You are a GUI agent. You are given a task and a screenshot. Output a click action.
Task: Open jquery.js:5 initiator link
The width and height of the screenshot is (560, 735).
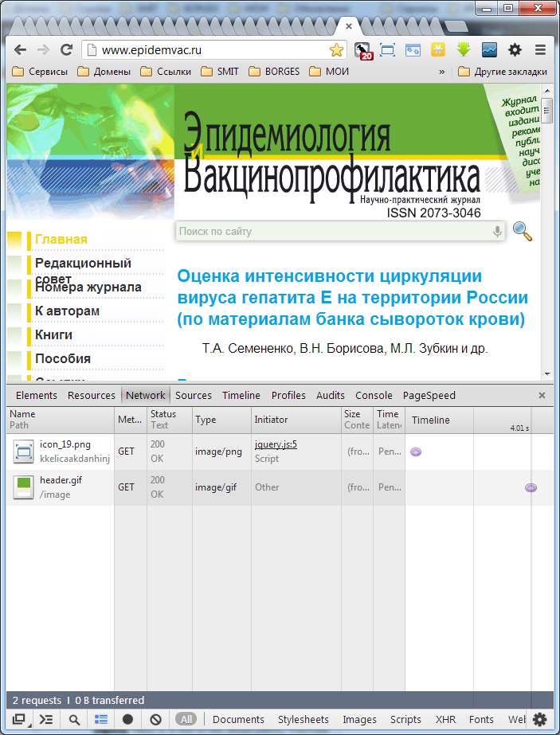click(276, 444)
